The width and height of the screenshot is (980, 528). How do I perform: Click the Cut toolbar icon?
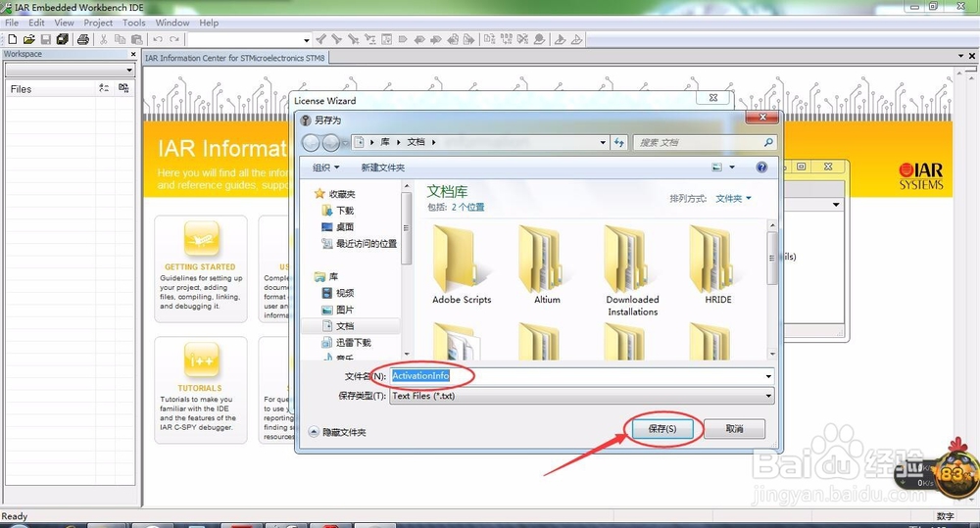(x=104, y=39)
